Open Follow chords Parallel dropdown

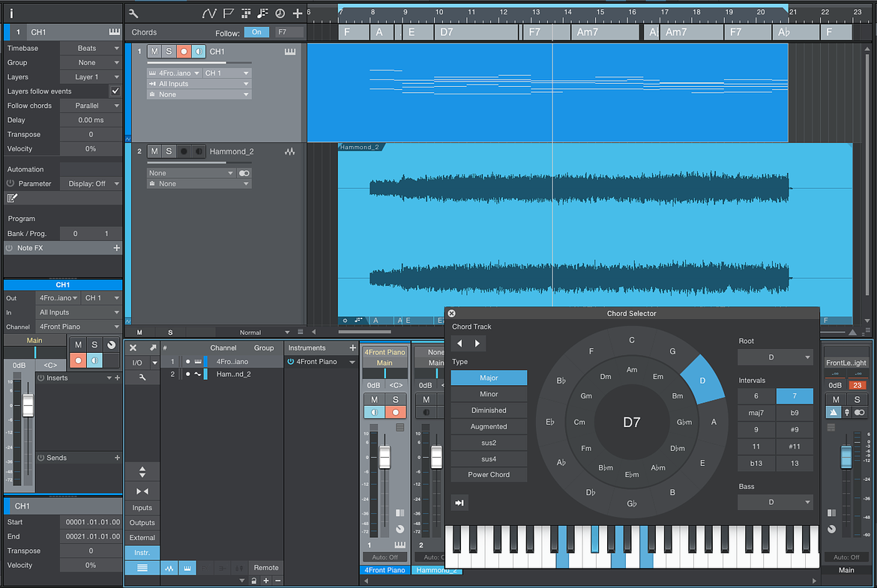91,106
